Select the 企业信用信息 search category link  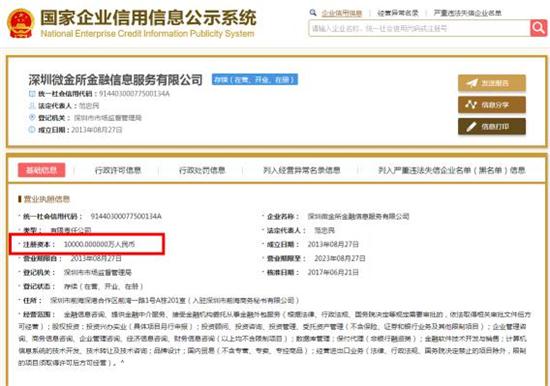(x=342, y=13)
